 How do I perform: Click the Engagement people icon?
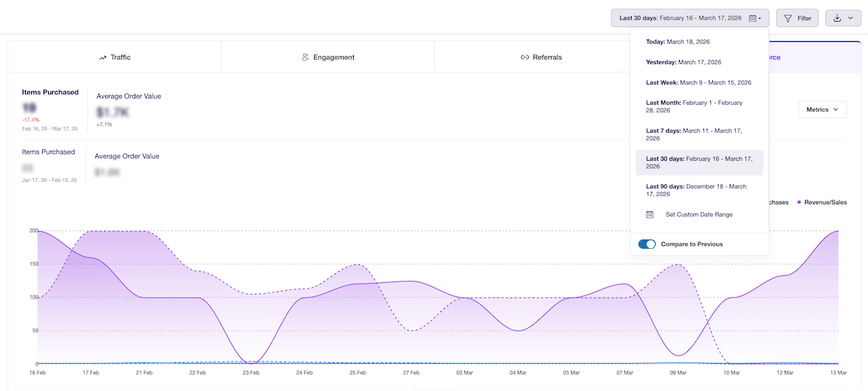tap(305, 57)
